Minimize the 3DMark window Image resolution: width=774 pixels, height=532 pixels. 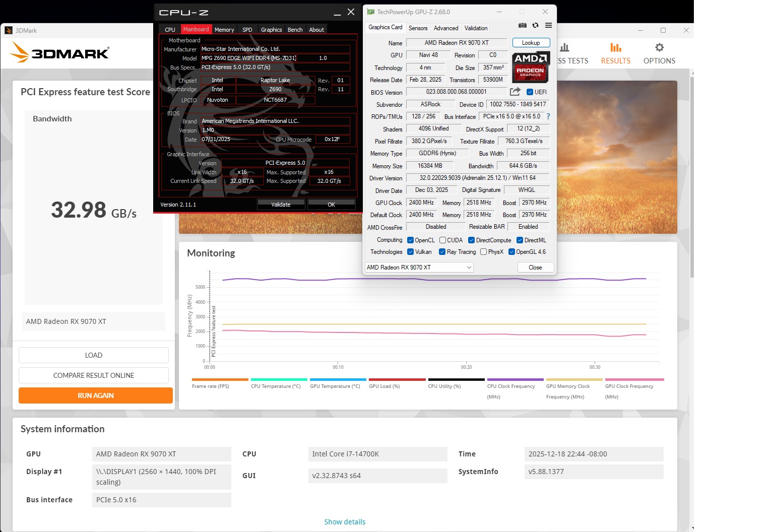pyautogui.click(x=641, y=30)
